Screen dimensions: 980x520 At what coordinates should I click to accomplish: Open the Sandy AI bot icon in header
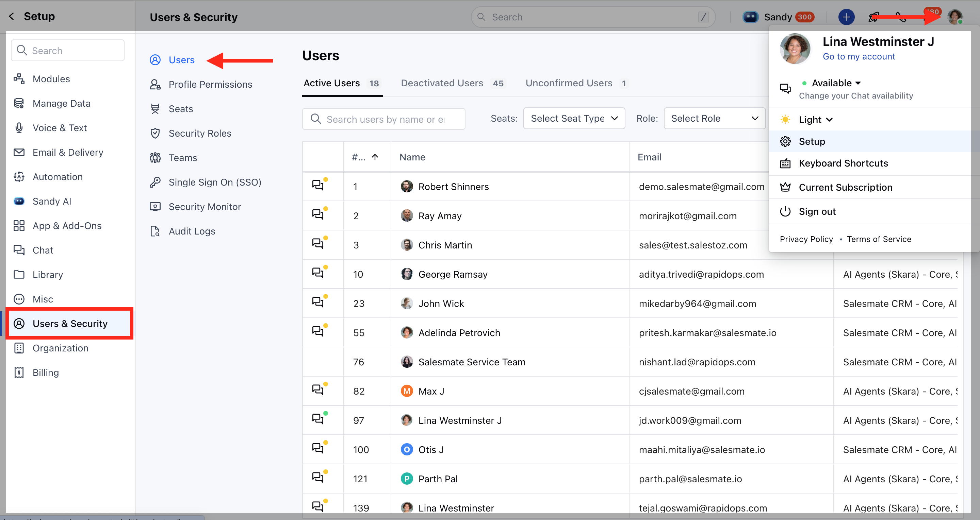click(x=750, y=17)
